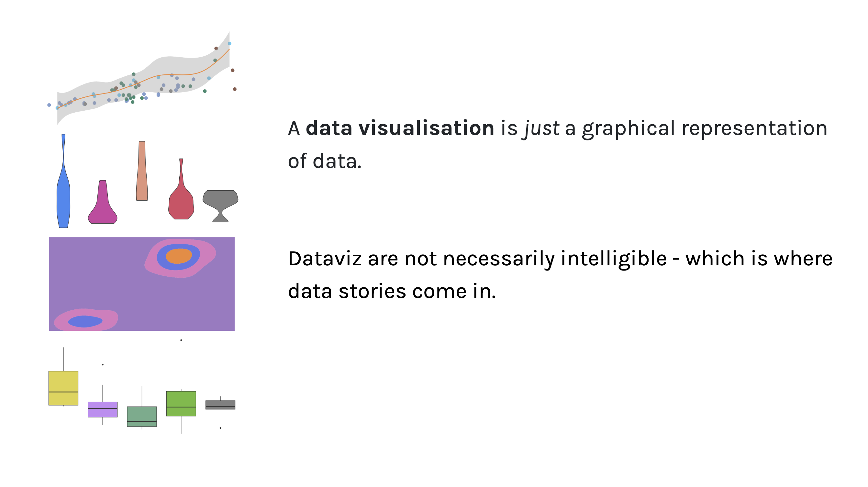Click the bold text "data visualisation"
Screen dimensions: 868x487
[400, 128]
